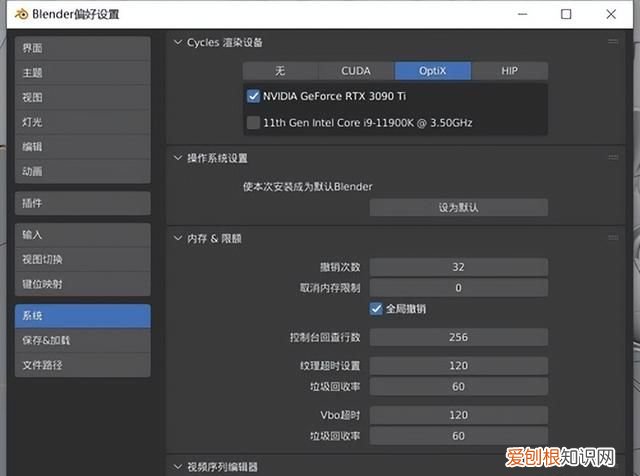The width and height of the screenshot is (640, 476).
Task: Collapse the 视频序列编辑器 section
Action: pos(178,466)
